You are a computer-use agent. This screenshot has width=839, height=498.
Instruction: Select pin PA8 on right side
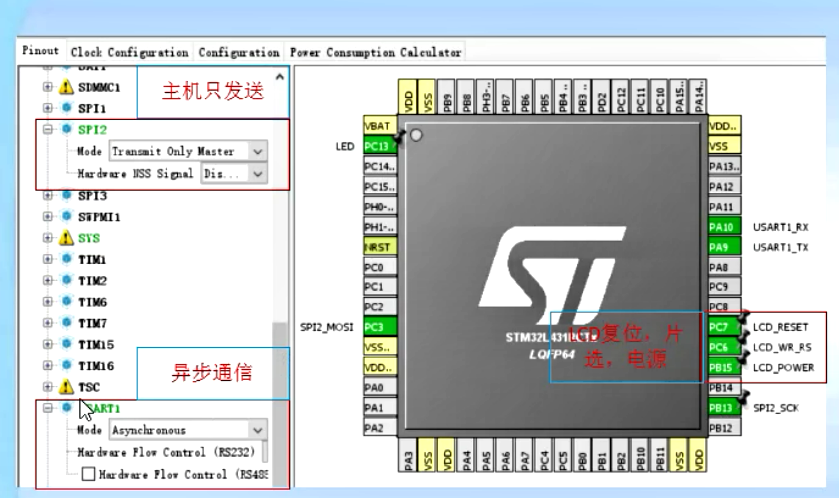[724, 267]
